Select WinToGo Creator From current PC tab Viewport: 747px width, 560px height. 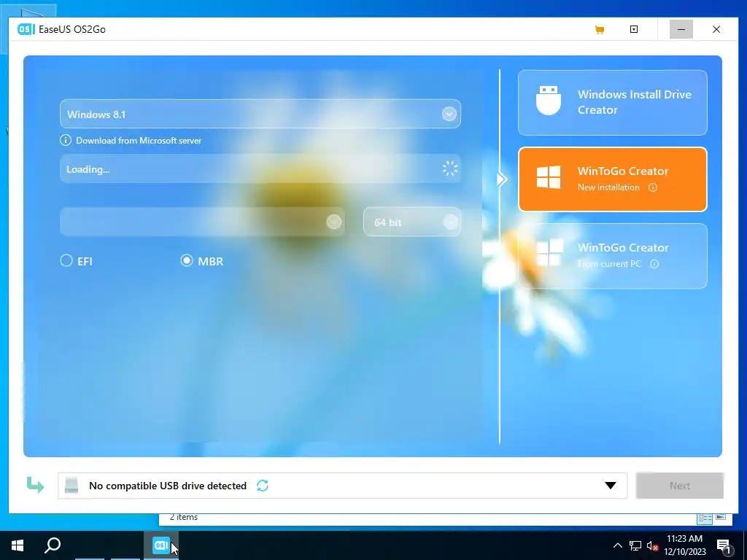click(612, 256)
